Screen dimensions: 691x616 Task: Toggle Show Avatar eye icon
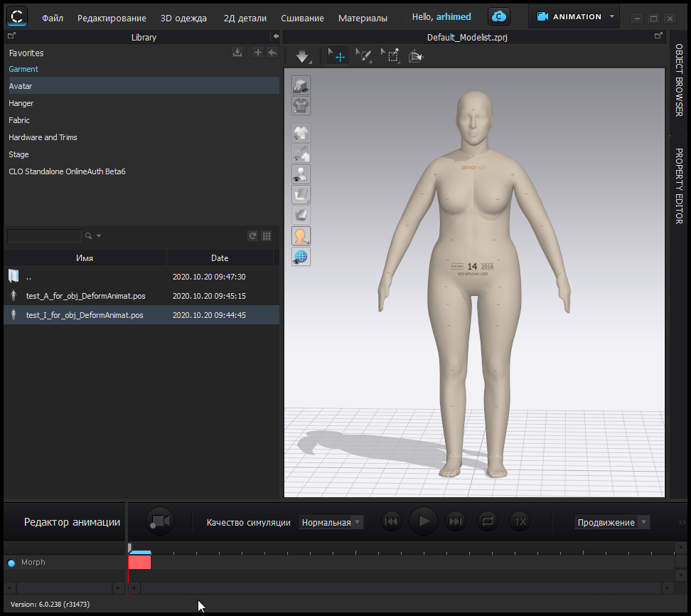[301, 174]
